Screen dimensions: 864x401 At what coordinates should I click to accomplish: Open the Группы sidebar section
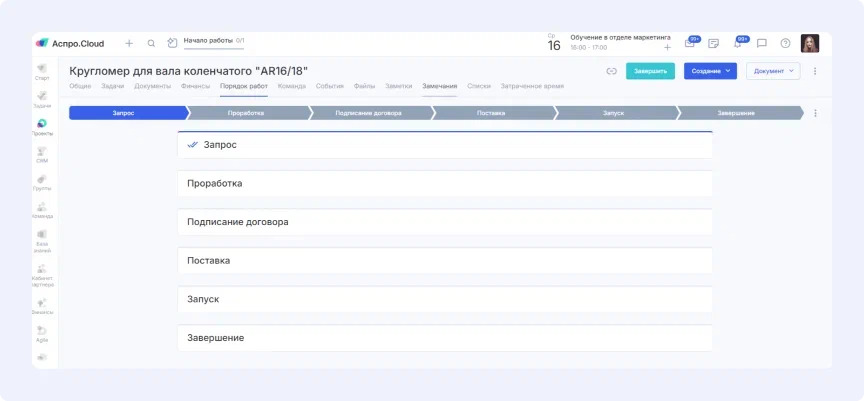42,182
